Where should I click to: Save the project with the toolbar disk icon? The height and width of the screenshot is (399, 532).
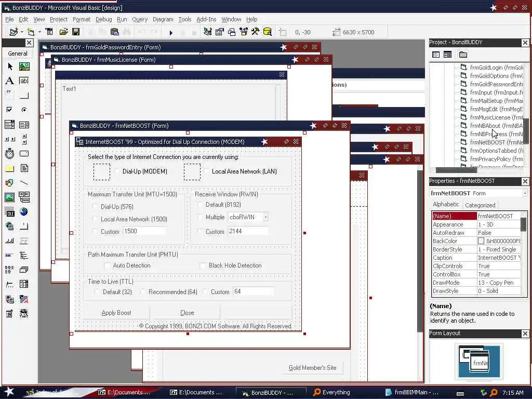click(76, 32)
